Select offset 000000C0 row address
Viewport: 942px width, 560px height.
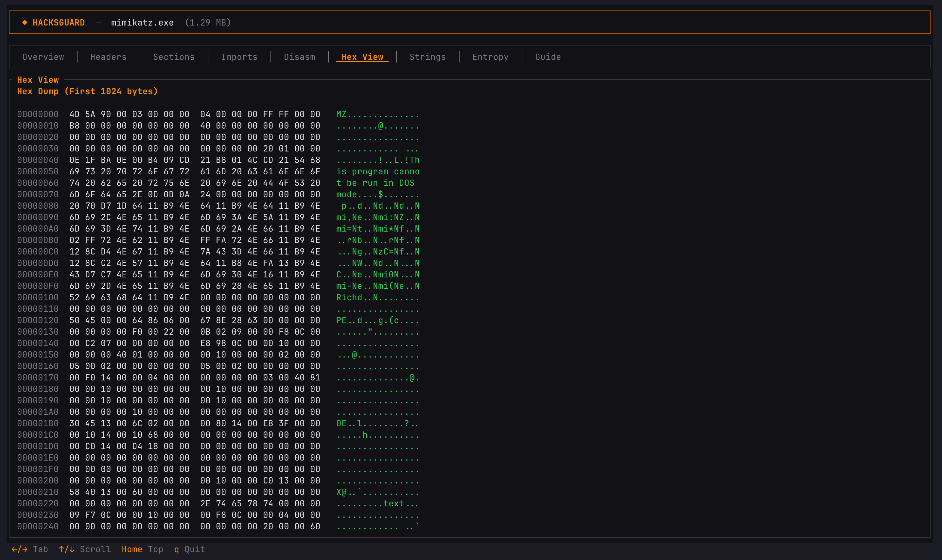(x=38, y=252)
